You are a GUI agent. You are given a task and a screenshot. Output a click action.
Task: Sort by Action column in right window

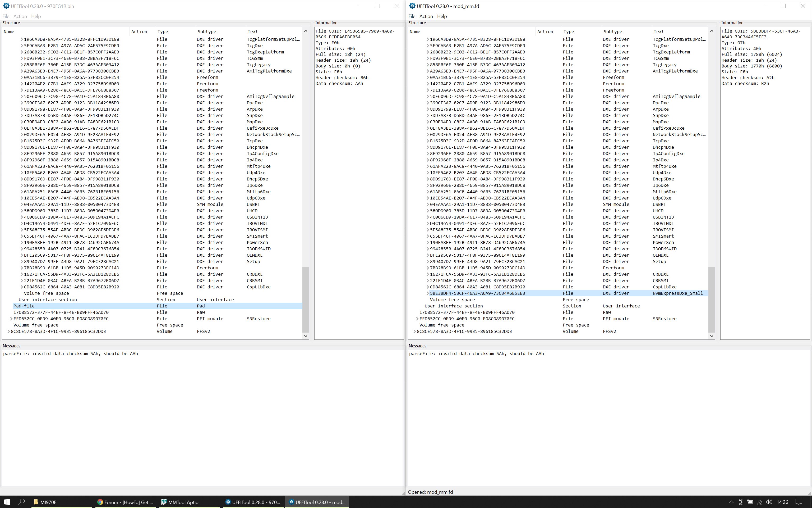click(549, 31)
